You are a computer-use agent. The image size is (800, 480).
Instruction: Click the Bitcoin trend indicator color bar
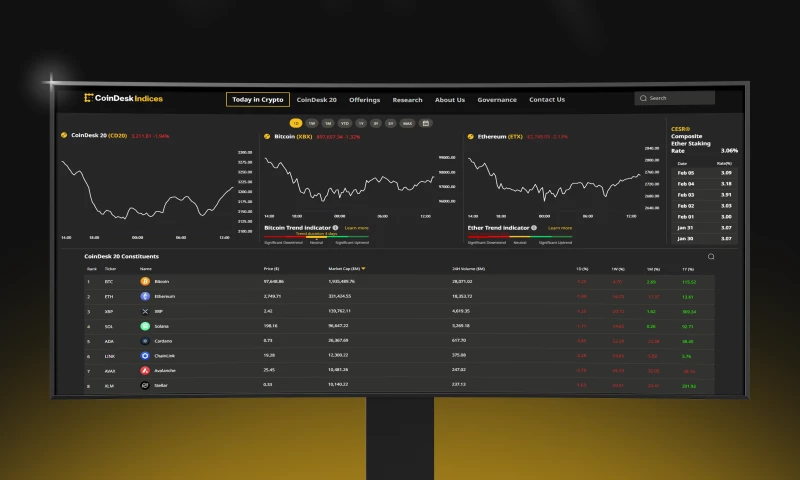pyautogui.click(x=316, y=237)
